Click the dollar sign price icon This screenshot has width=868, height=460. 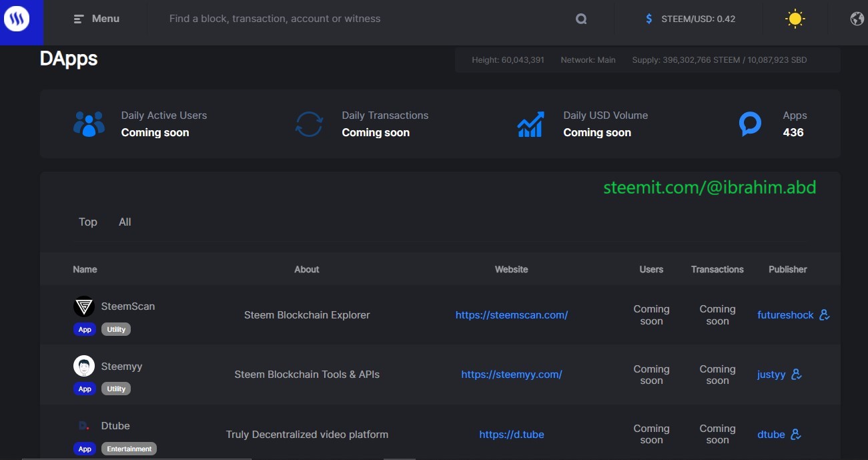click(649, 19)
